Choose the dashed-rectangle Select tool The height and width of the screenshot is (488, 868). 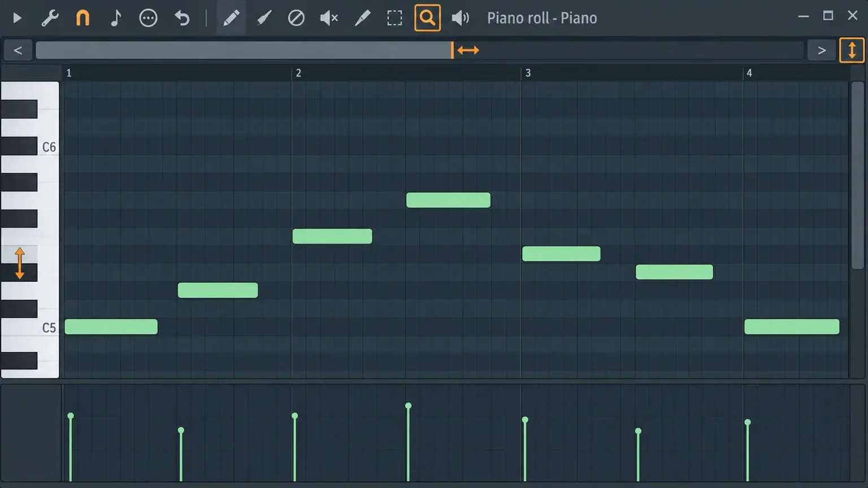pos(394,18)
